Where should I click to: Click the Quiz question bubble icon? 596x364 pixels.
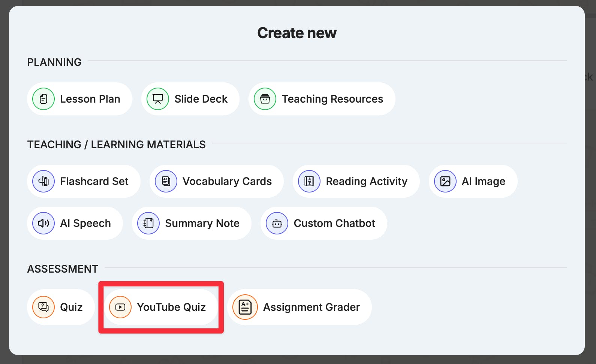point(43,307)
